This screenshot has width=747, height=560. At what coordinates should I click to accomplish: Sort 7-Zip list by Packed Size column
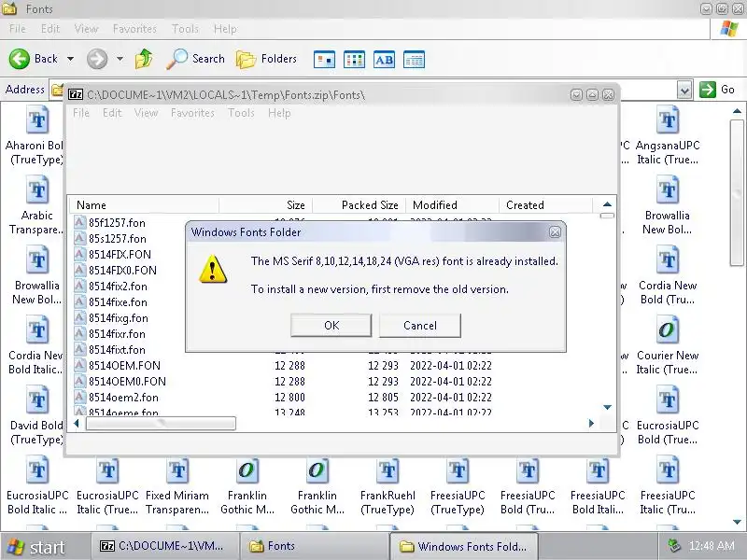tap(359, 205)
